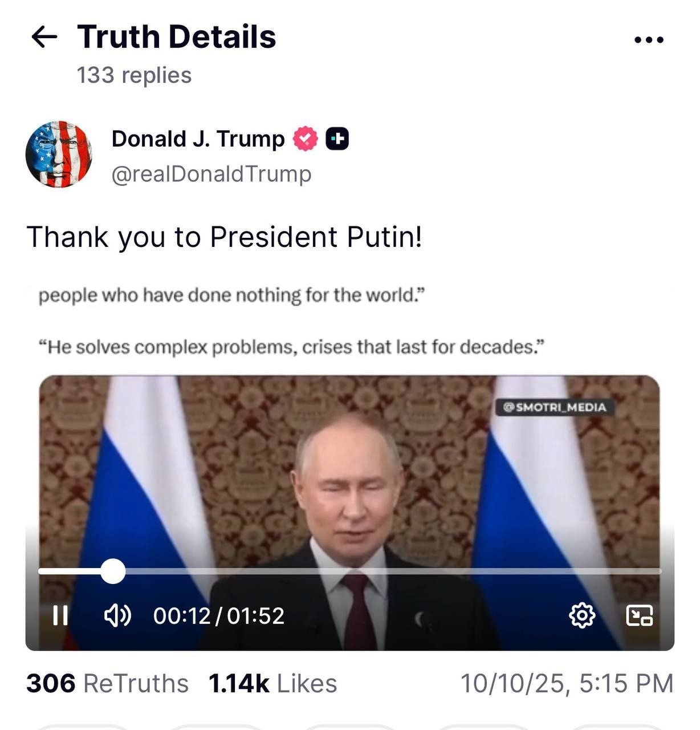Image resolution: width=700 pixels, height=730 pixels.
Task: Open the @realDonaldTrump handle
Action: pos(211,174)
